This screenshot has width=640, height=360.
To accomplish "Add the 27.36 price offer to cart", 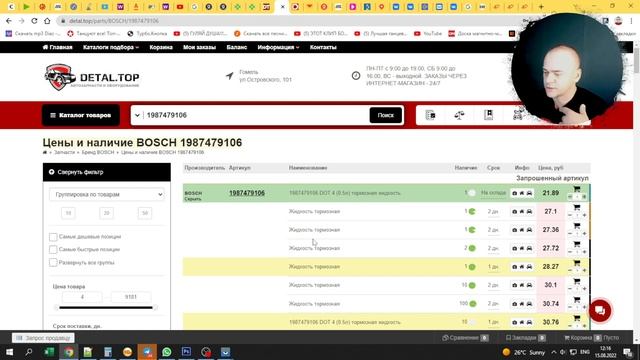I will click(577, 226).
